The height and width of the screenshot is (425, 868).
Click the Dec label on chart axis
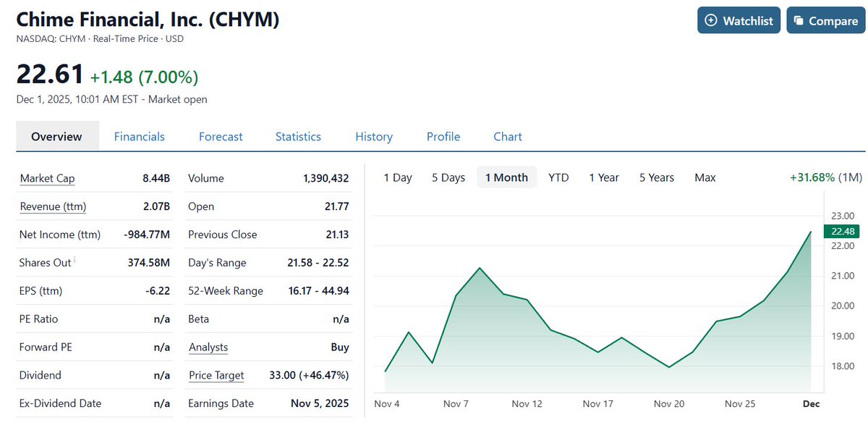(811, 403)
